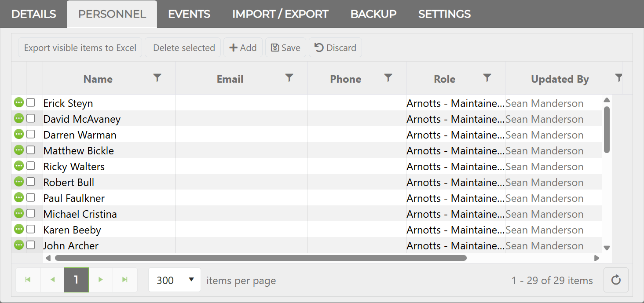The height and width of the screenshot is (303, 644).
Task: Tick the checkbox for Michael Cristina
Action: (31, 213)
